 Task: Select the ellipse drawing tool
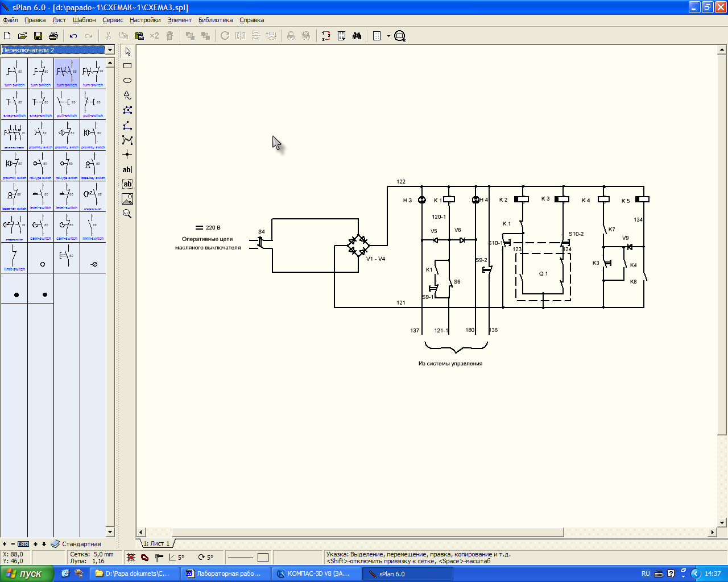pos(127,81)
